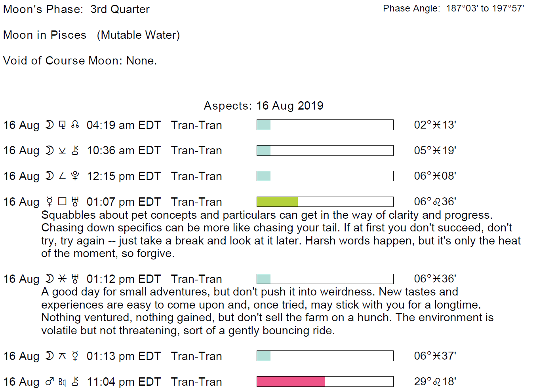
Task: Click the square aspect symbol at 01:07 pm
Action: [x=62, y=202]
